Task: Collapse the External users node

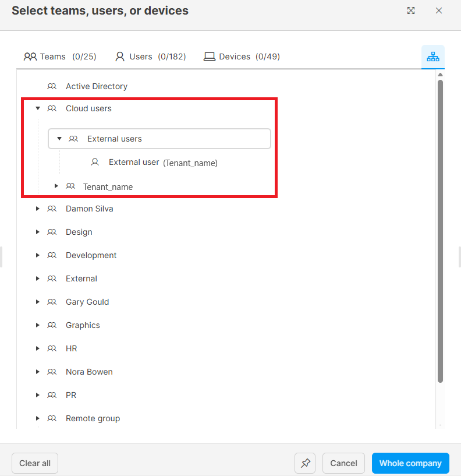Action: pyautogui.click(x=59, y=139)
